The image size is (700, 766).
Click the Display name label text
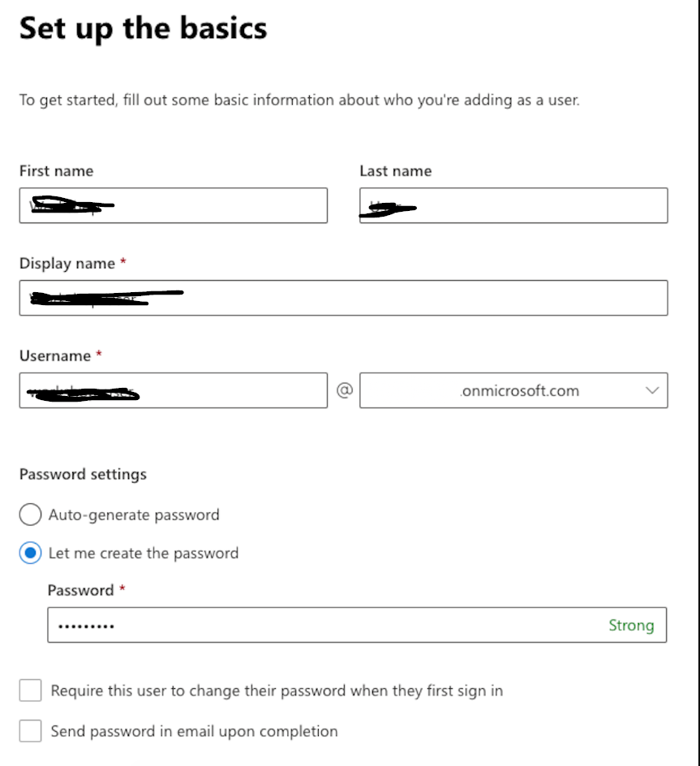tap(67, 264)
